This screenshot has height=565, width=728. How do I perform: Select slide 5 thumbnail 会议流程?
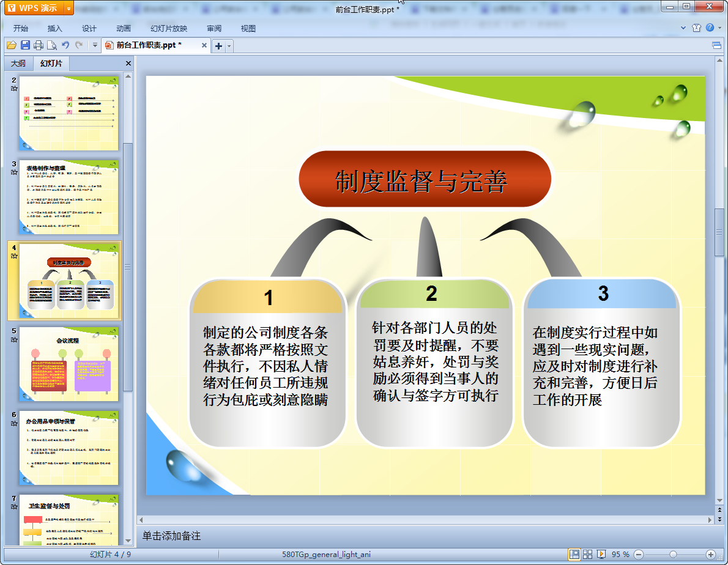coord(69,364)
